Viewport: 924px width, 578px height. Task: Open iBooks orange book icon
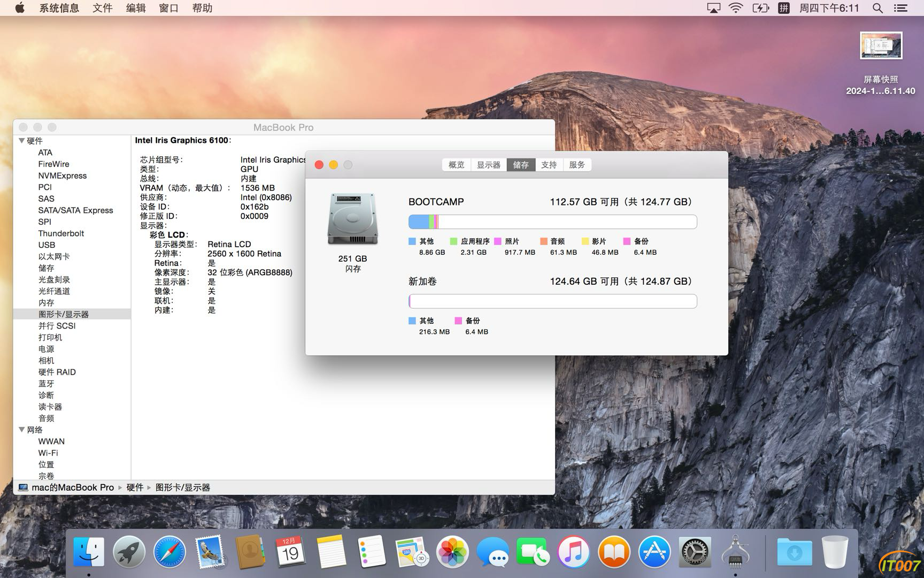tap(614, 552)
